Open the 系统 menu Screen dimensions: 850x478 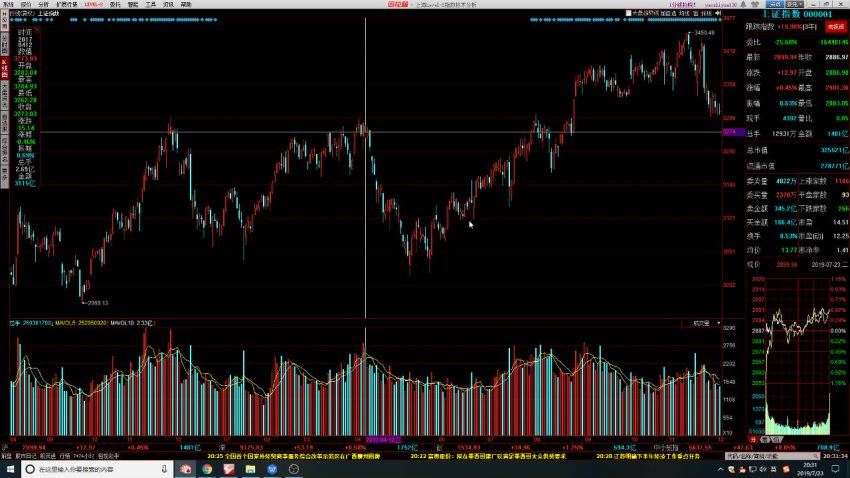(x=8, y=4)
